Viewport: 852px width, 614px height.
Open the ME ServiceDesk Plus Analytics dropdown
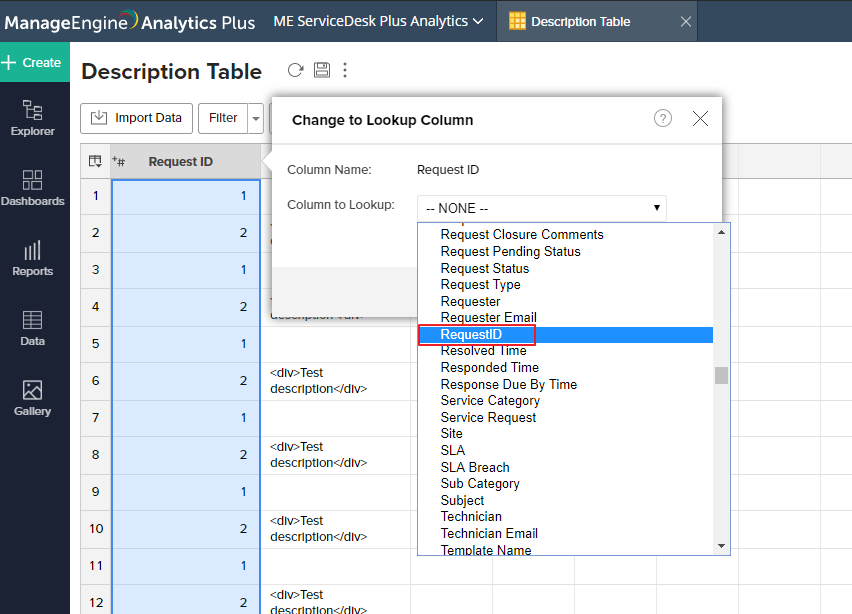coord(378,21)
